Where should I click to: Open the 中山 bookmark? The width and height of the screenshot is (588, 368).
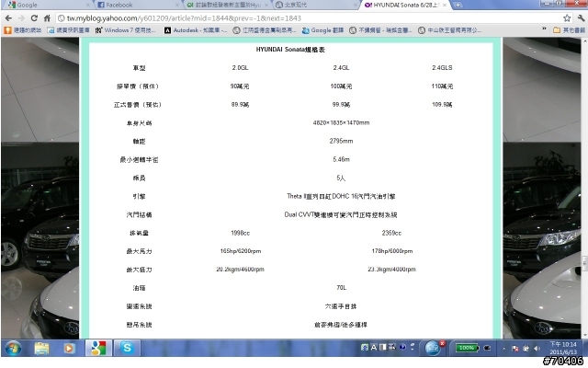(x=449, y=30)
